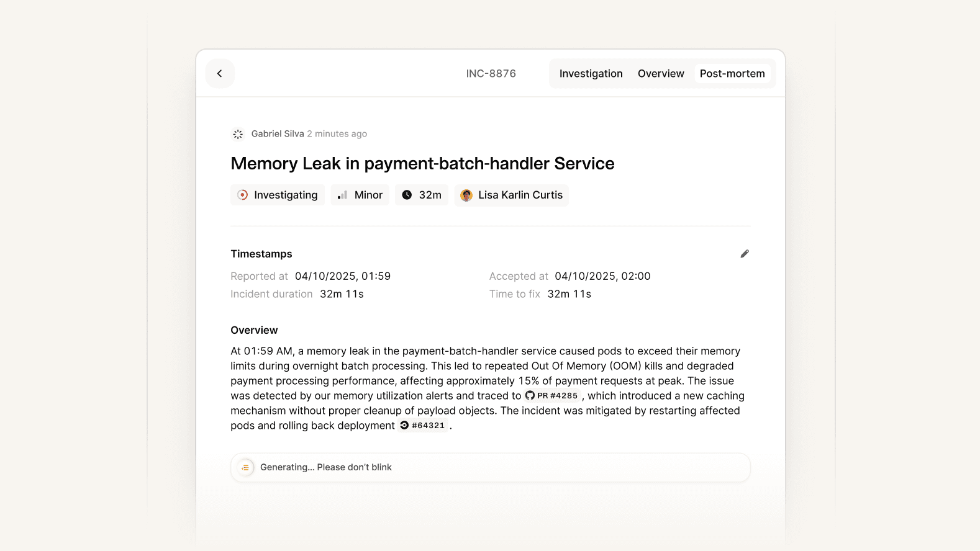
Task: Go back using the left chevron button
Action: (x=220, y=73)
